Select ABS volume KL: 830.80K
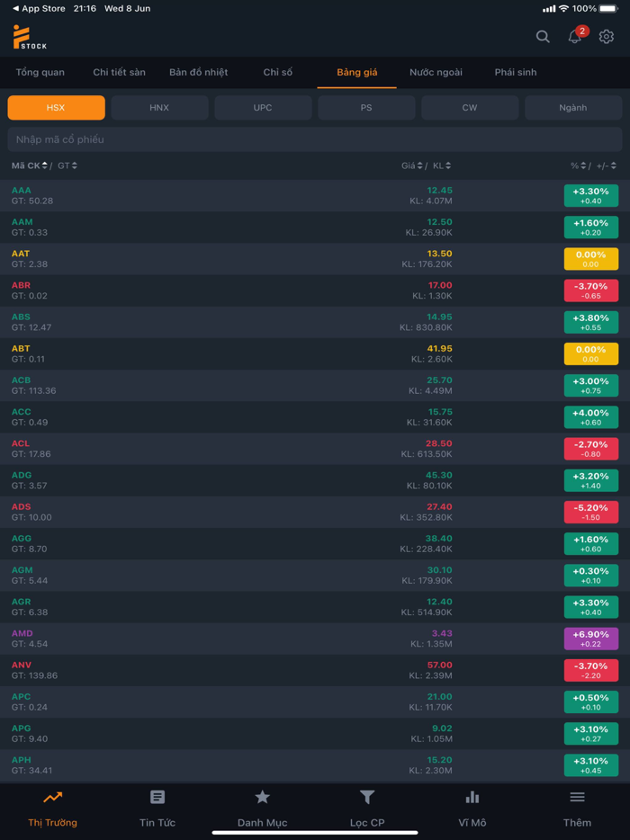Screen dimensions: 630x840 [426, 326]
